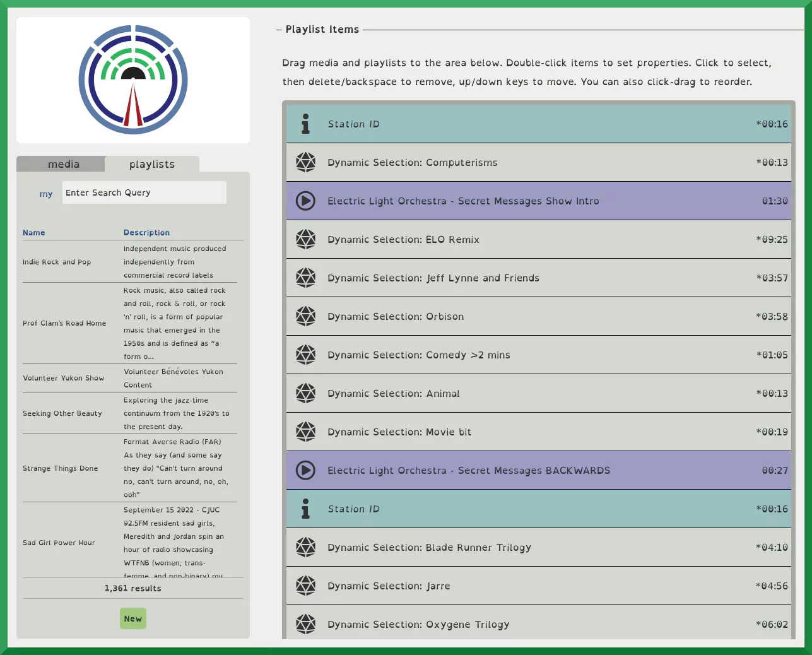Toggle the 'my' filter link

46,194
